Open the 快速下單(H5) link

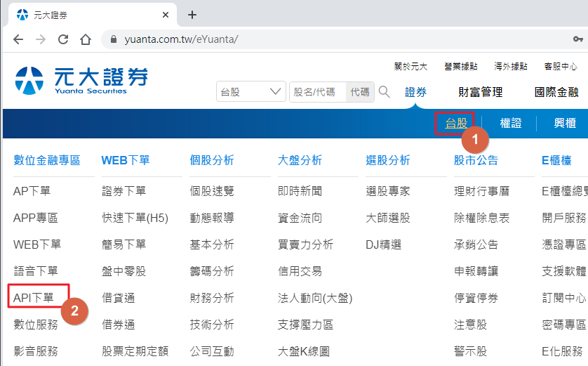(135, 218)
